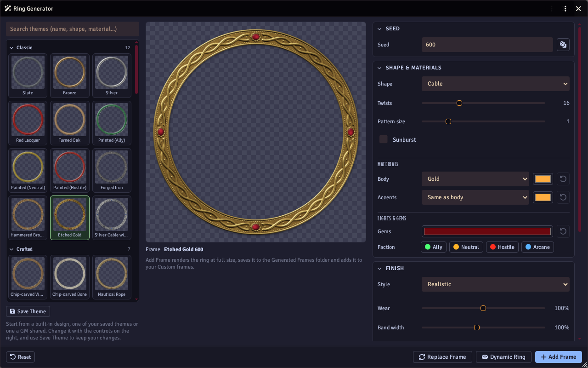This screenshot has width=588, height=368.
Task: Open the Body color swatch
Action: tap(543, 179)
